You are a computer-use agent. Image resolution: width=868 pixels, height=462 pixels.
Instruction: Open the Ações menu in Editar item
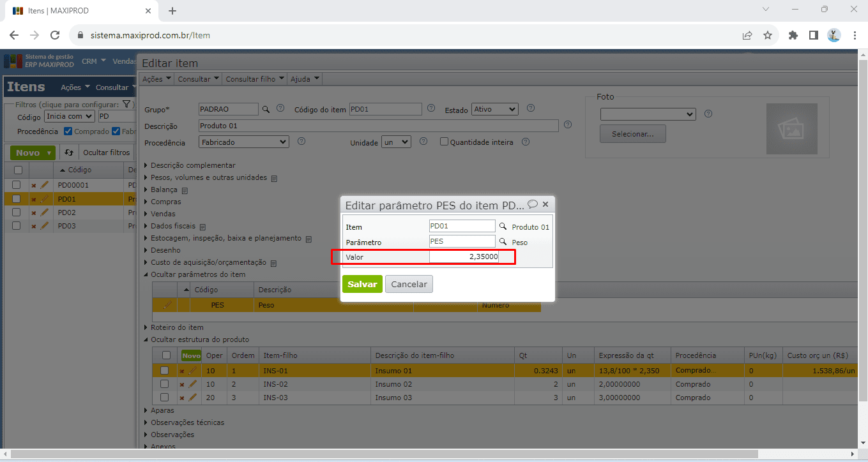[156, 79]
